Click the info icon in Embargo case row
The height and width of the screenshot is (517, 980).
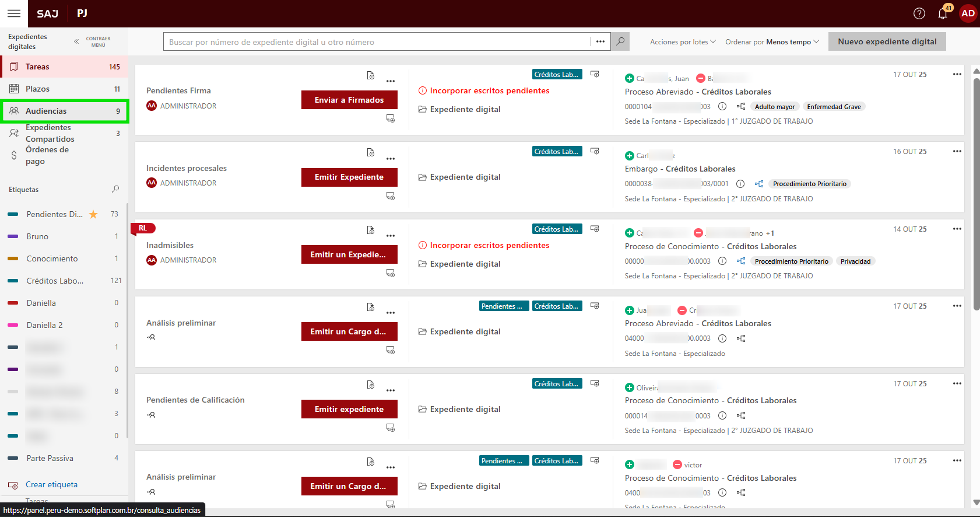740,184
